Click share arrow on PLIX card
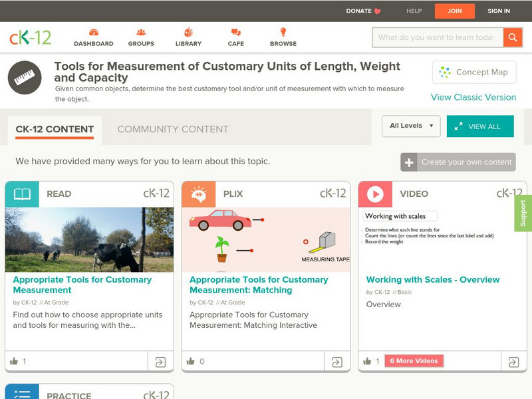Screen dimensions: 532x399 337,362
